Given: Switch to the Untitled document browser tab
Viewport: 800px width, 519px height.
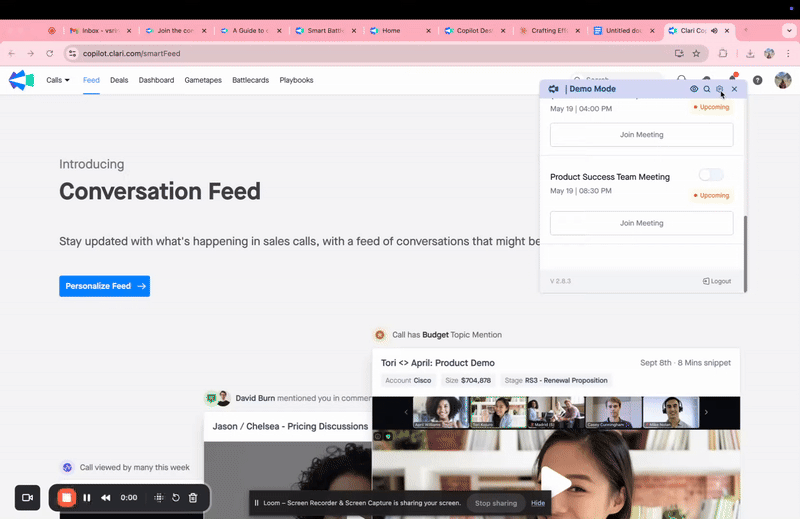Looking at the screenshot, I should [624, 31].
